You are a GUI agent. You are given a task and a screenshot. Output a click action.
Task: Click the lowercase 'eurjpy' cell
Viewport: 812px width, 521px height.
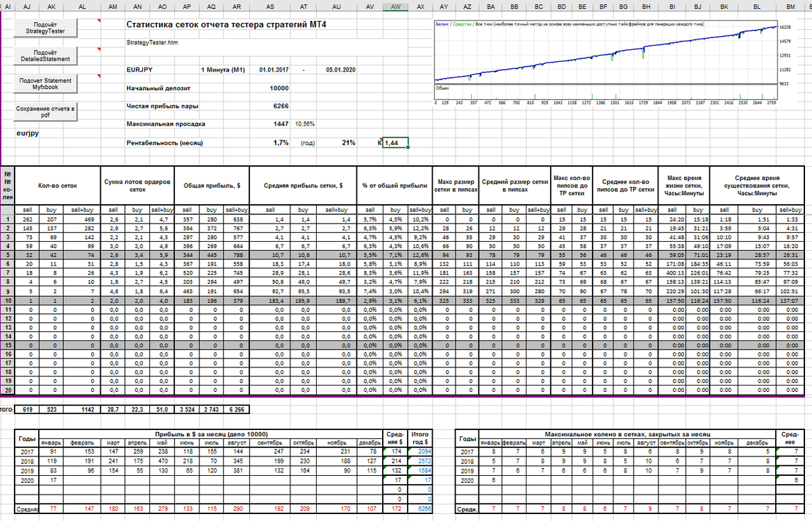[28, 133]
